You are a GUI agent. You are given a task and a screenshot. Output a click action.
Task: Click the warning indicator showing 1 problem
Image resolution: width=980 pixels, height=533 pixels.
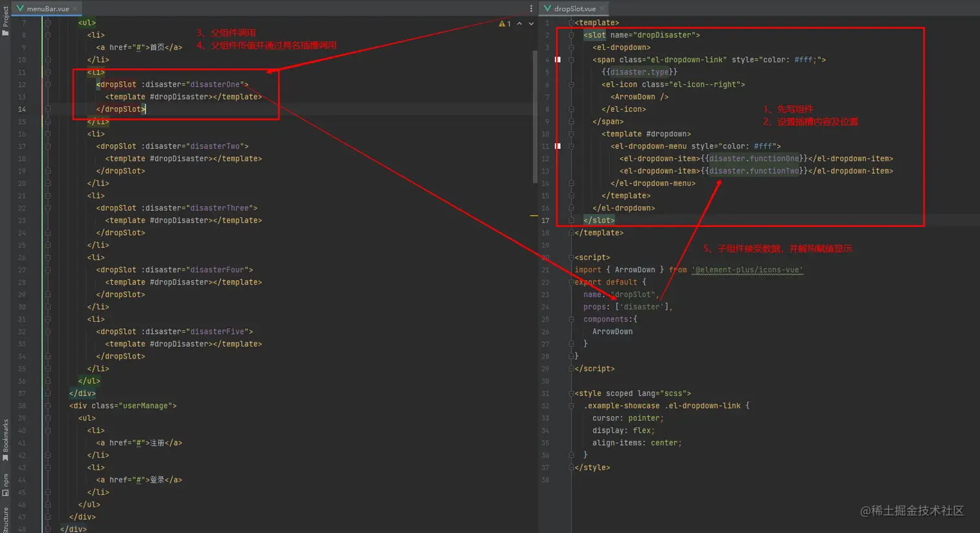click(x=505, y=23)
